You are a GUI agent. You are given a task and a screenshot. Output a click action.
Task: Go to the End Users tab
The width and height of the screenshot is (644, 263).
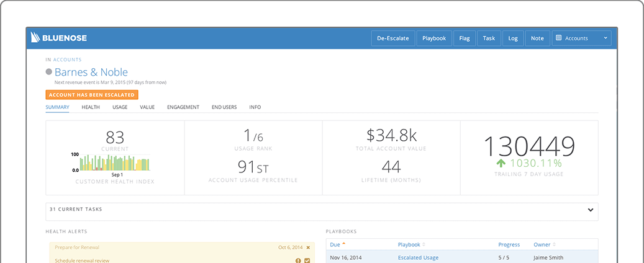tap(224, 107)
